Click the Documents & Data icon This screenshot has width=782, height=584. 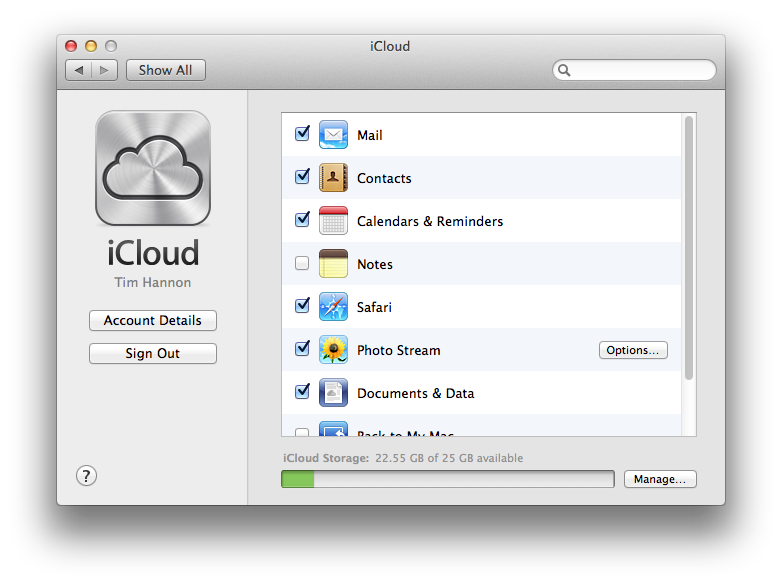(x=333, y=392)
